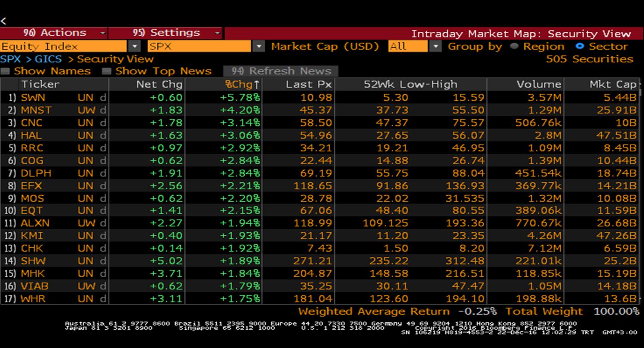
Task: Select the Sector group-by radio button
Action: pyautogui.click(x=579, y=46)
